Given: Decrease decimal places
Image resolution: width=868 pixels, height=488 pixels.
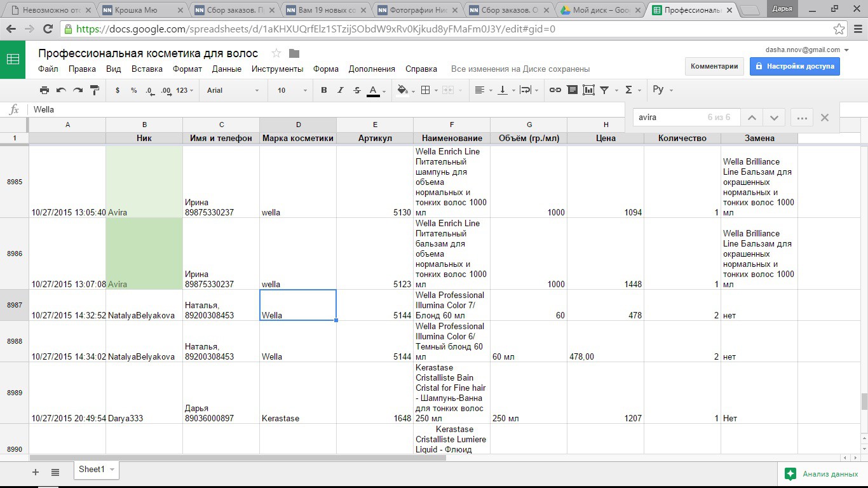Looking at the screenshot, I should (x=149, y=90).
